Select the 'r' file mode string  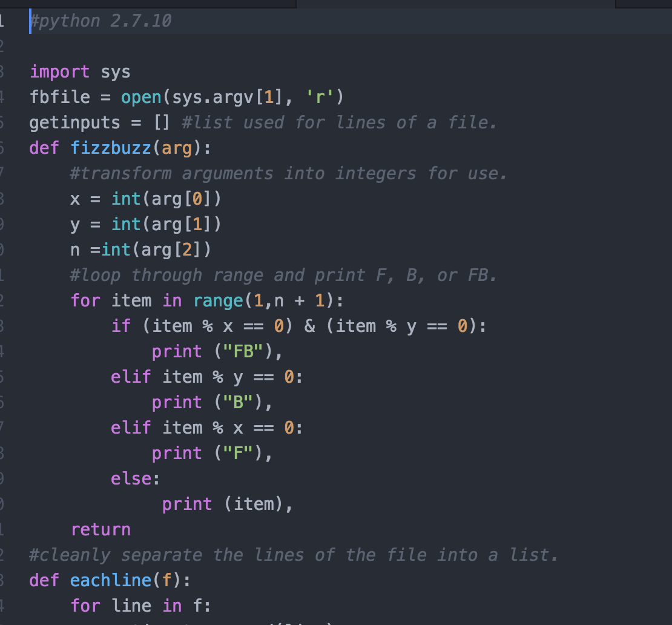319,98
